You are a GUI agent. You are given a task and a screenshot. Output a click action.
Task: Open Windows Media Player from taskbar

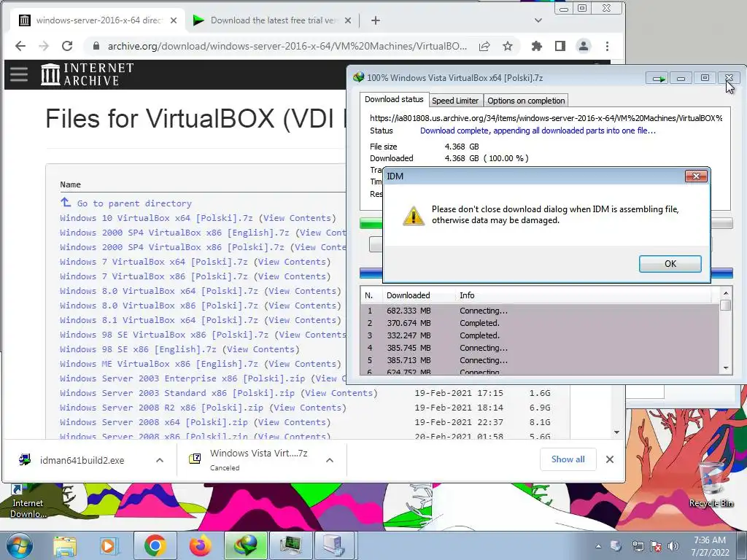point(108,545)
